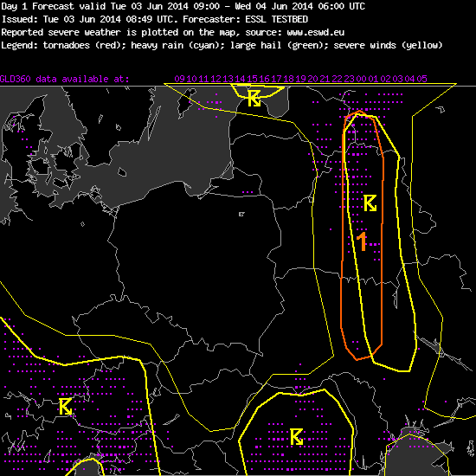
Task: Click the thunderstorm symbol inside the orange level 1 area
Action: 370,203
